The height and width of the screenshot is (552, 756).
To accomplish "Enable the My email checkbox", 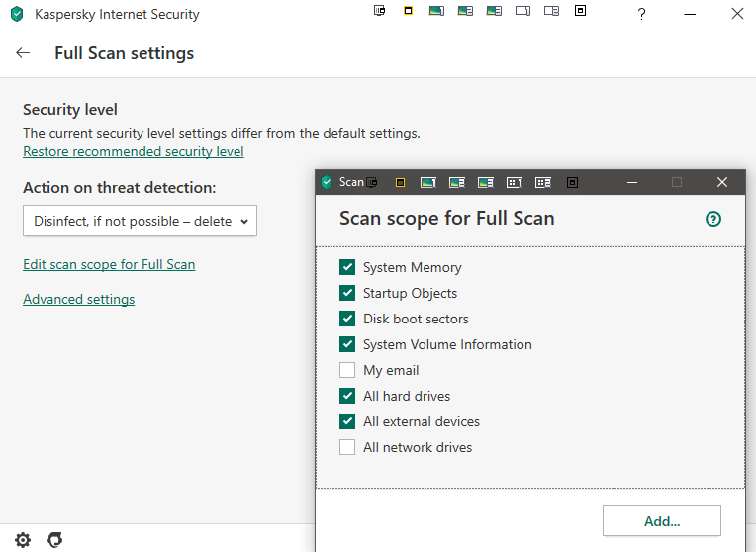I will (x=347, y=370).
